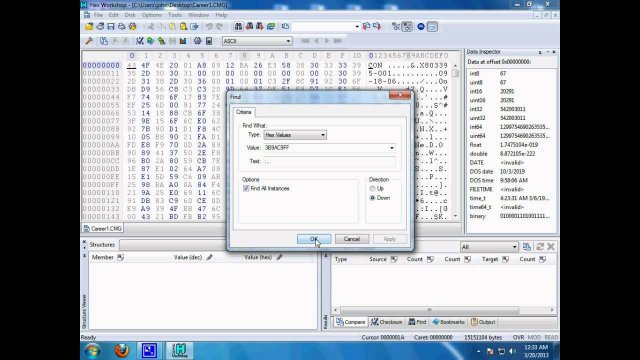
Task: Click the calculator icon in second toolbar
Action: (209, 41)
